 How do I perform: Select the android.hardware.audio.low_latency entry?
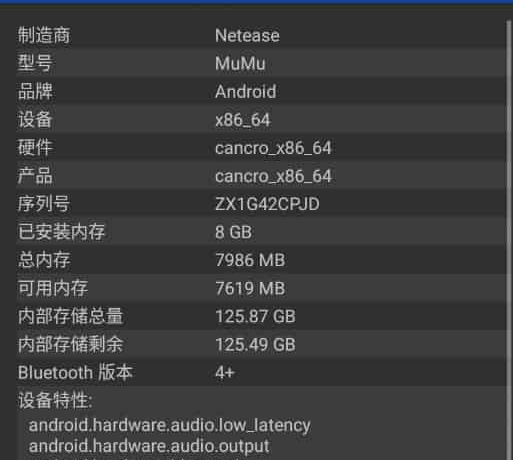[169, 425]
